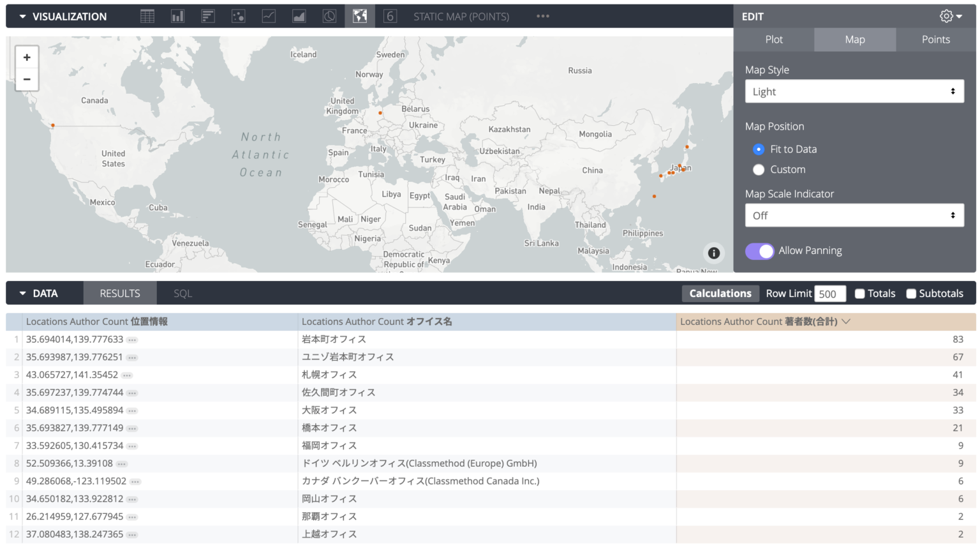Open the SQL tab in data panel
The height and width of the screenshot is (551, 980).
tap(182, 293)
